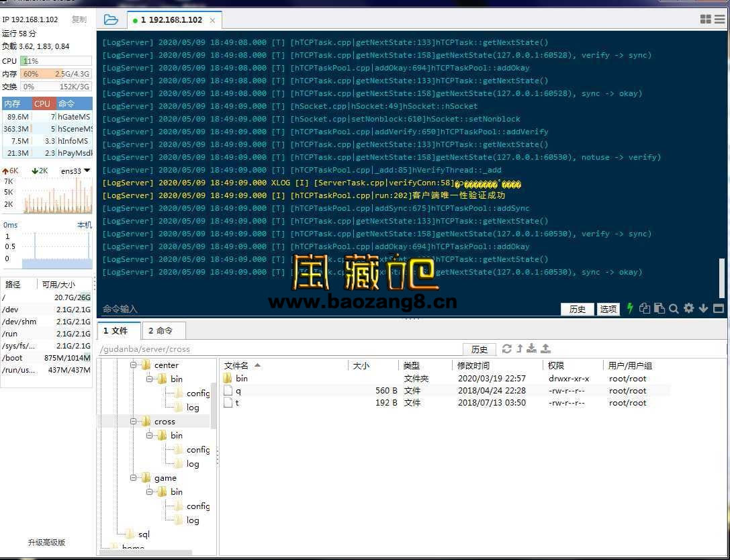Click the folder tree vertical scrollbar
Screen dimensions: 730x560
[214, 405]
